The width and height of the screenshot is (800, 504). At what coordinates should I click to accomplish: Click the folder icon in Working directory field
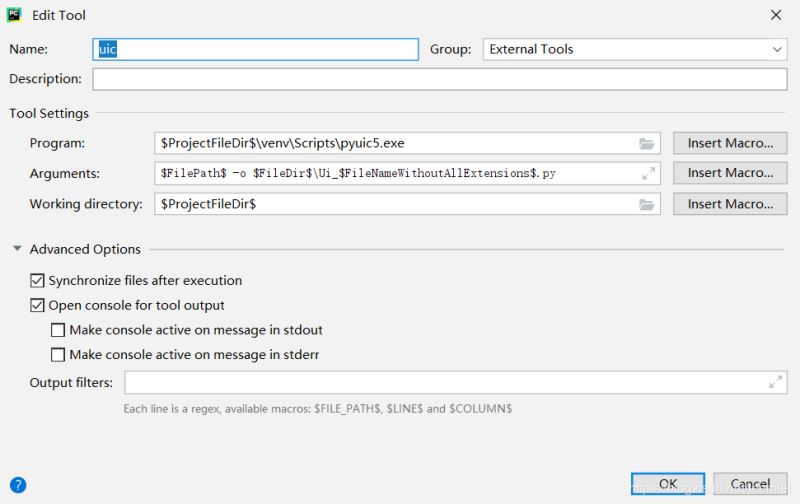tap(647, 204)
